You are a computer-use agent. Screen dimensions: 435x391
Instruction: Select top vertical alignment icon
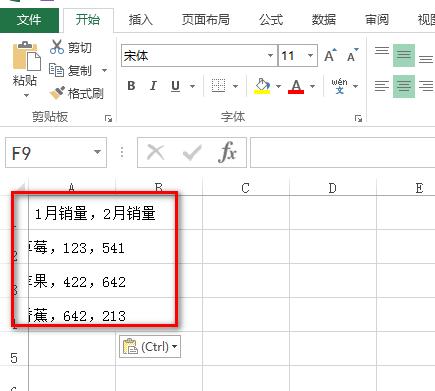point(381,51)
